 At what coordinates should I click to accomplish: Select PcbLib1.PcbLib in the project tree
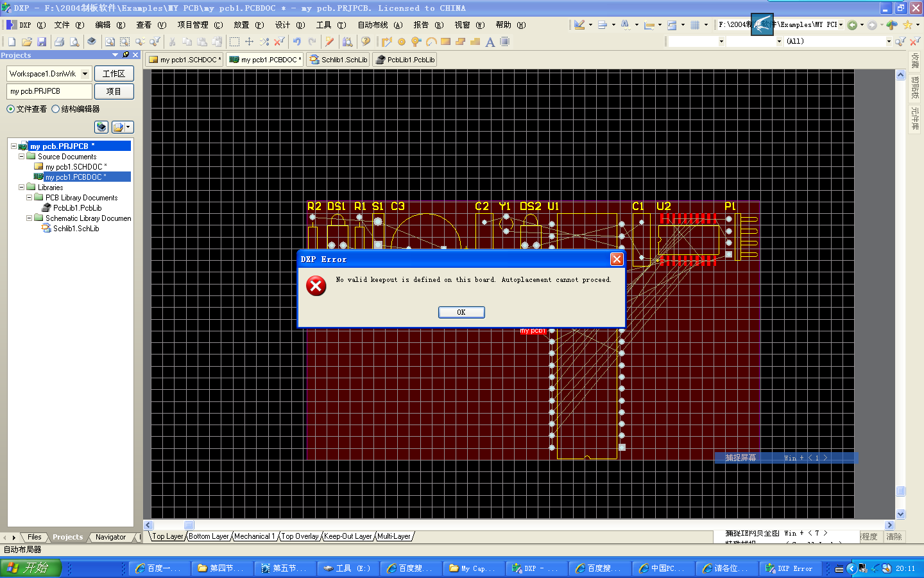click(x=77, y=208)
